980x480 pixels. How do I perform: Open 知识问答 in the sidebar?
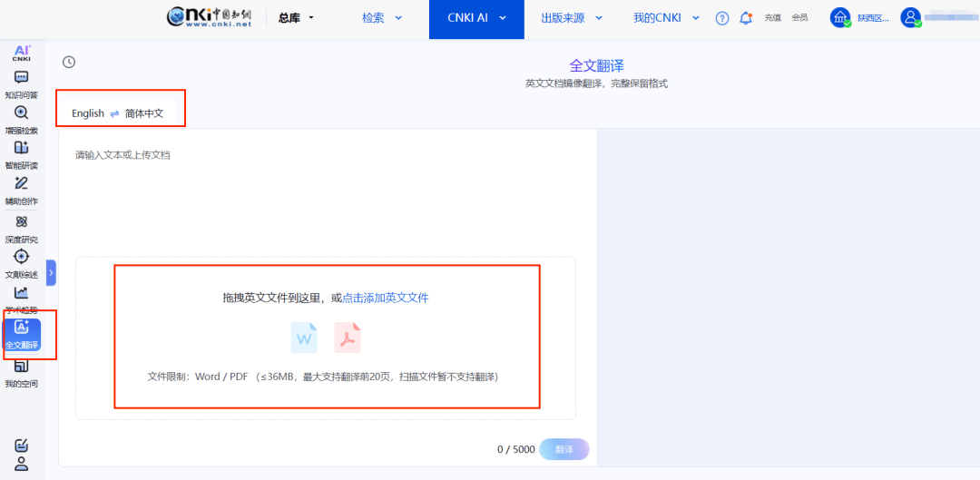point(22,83)
